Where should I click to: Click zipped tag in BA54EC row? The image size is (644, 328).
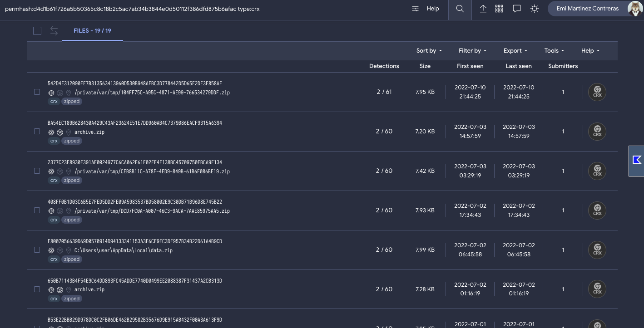(x=72, y=141)
